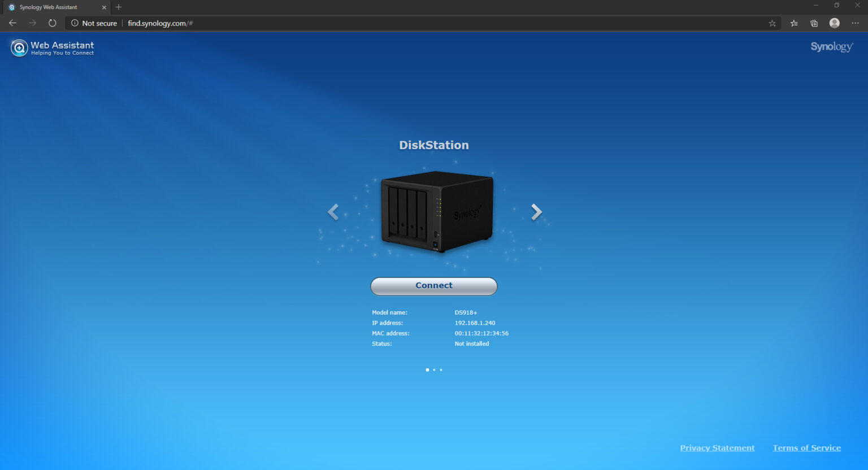
Task: Open browser settings menu via ellipsis
Action: (855, 23)
